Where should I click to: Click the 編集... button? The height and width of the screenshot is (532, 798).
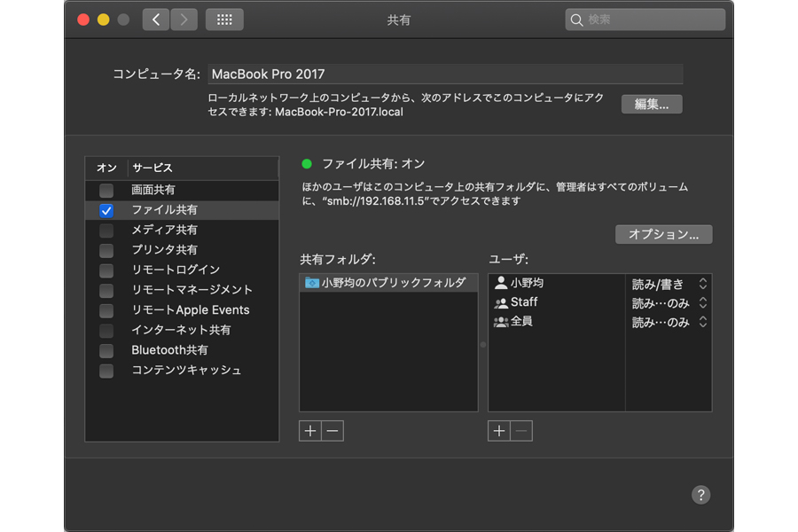[652, 105]
